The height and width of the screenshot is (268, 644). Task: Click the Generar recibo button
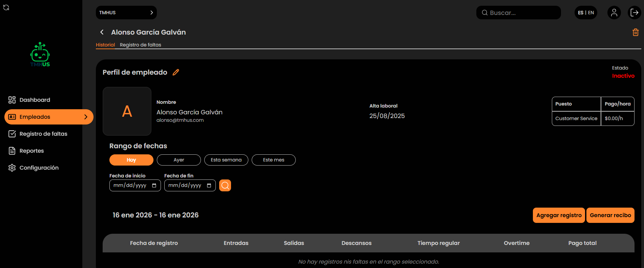(x=610, y=215)
